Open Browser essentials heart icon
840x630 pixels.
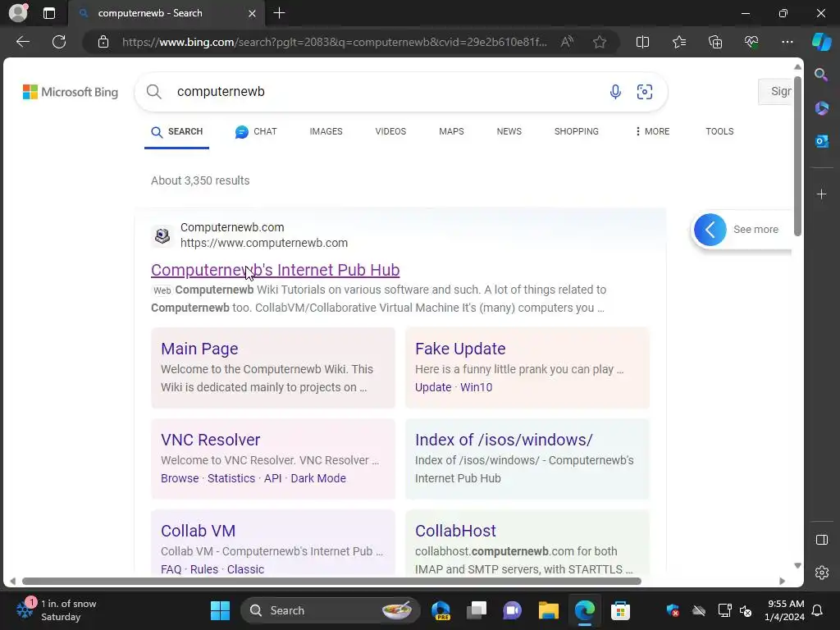point(751,42)
